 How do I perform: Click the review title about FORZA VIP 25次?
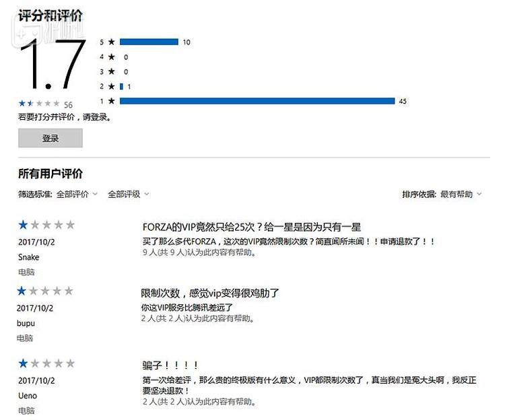click(252, 227)
